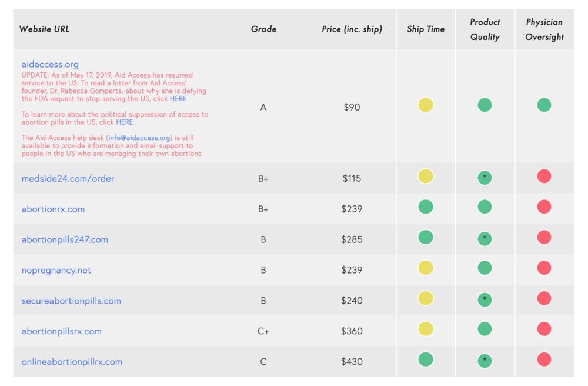588x386 pixels.
Task: Click the red Physician Oversight dot for abortionpillsrx.com
Action: pos(544,329)
